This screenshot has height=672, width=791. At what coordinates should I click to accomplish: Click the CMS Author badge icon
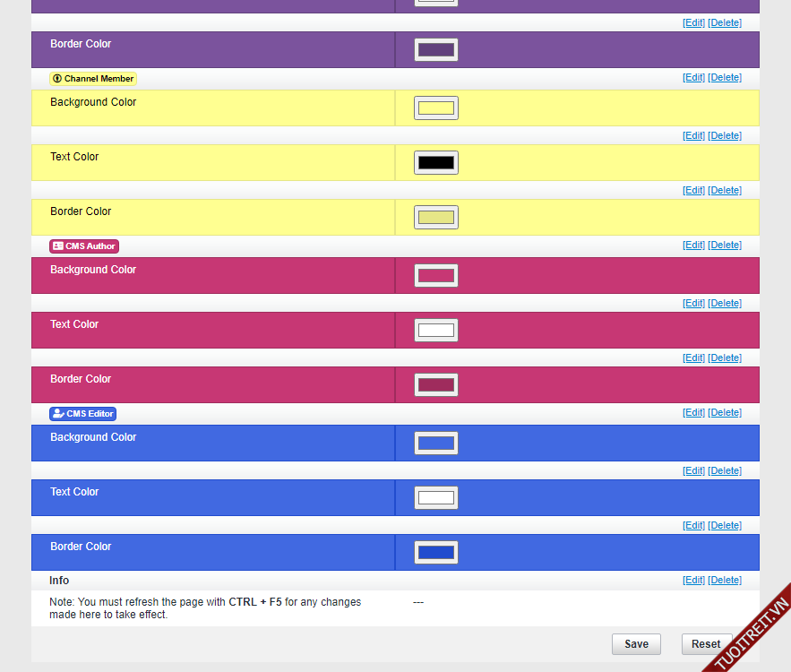point(58,246)
